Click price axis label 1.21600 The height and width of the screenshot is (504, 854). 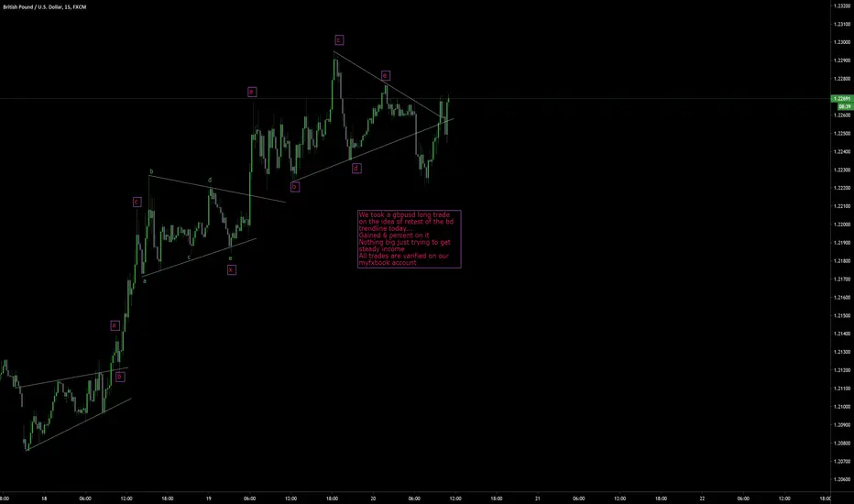[x=842, y=298]
